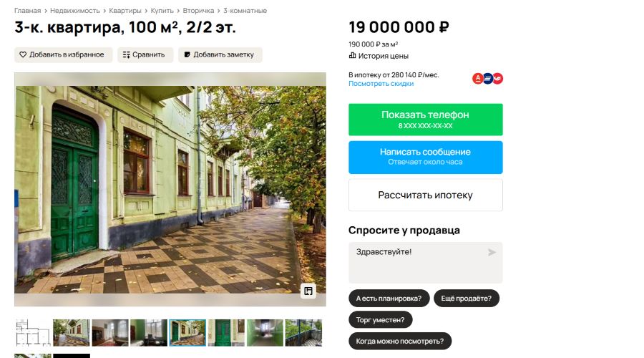Open the Рассчитать ипотеку calculator
This screenshot has height=358, width=644.
pyautogui.click(x=426, y=195)
